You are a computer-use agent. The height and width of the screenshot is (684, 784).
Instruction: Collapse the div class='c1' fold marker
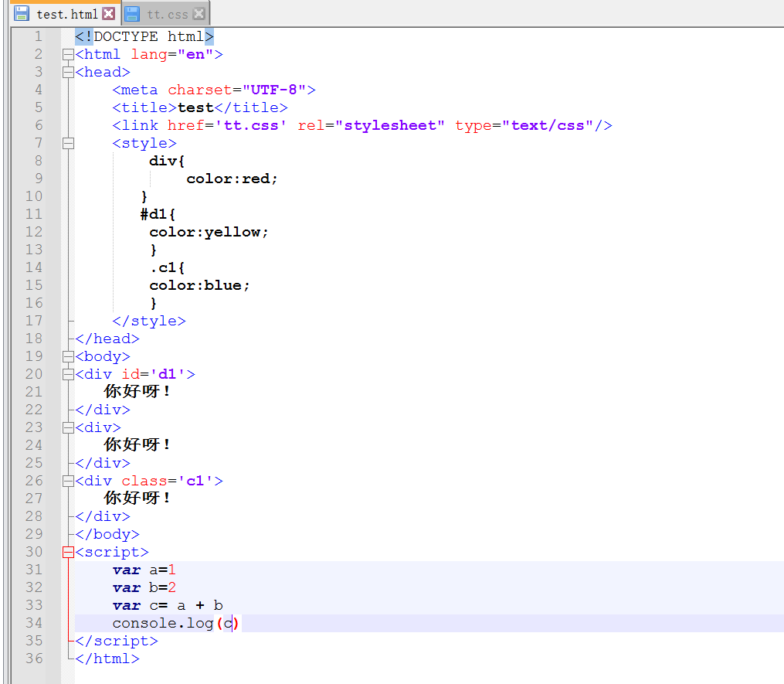tap(69, 481)
